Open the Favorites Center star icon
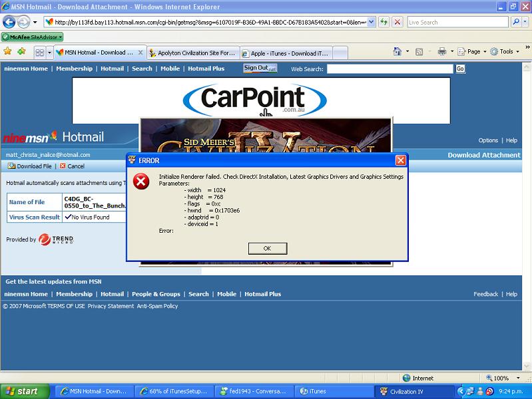Viewport: 532px width, 399px height. pyautogui.click(x=7, y=52)
